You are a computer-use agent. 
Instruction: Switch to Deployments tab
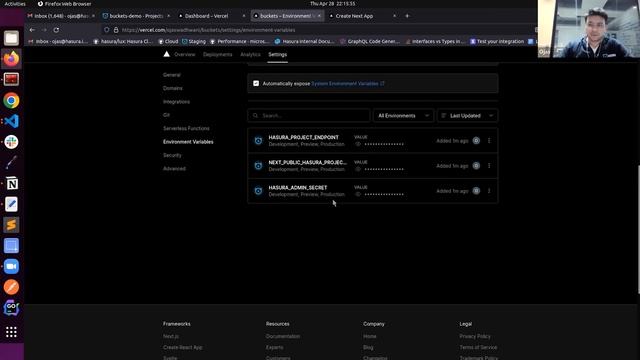click(x=218, y=54)
